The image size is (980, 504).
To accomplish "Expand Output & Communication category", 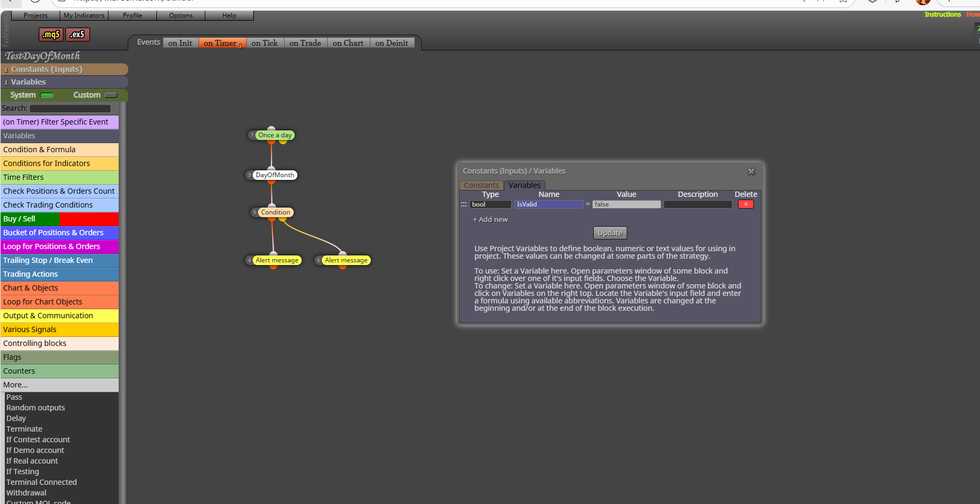I will pyautogui.click(x=60, y=316).
